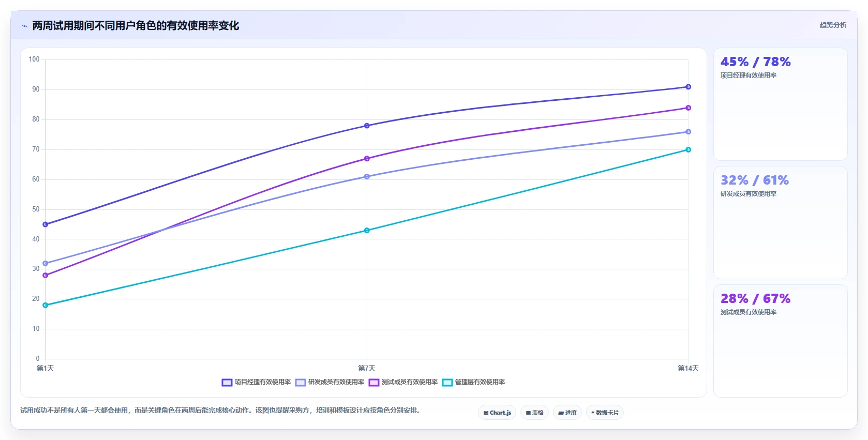Click the developer data point at 第7天 (61)
Viewport: 868px width, 440px height.
click(367, 176)
